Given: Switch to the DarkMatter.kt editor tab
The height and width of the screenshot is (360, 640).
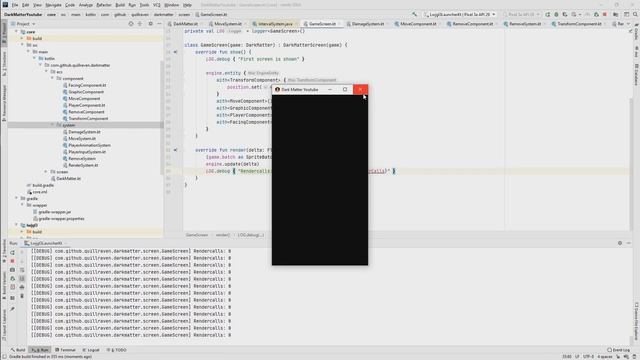Looking at the screenshot, I should pyautogui.click(x=185, y=24).
